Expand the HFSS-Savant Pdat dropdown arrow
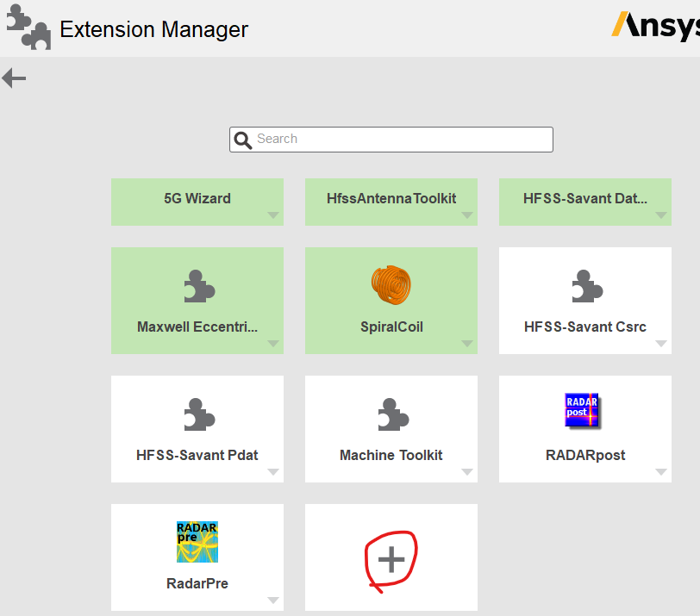Viewport: 700px width, 616px height. [x=273, y=472]
